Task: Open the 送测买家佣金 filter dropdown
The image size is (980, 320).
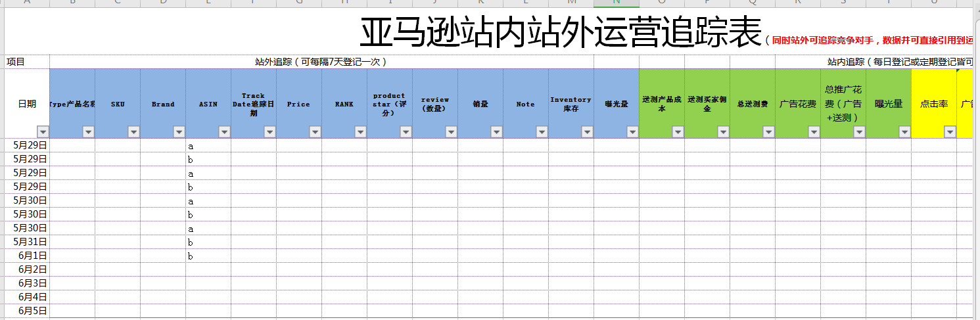Action: click(723, 131)
